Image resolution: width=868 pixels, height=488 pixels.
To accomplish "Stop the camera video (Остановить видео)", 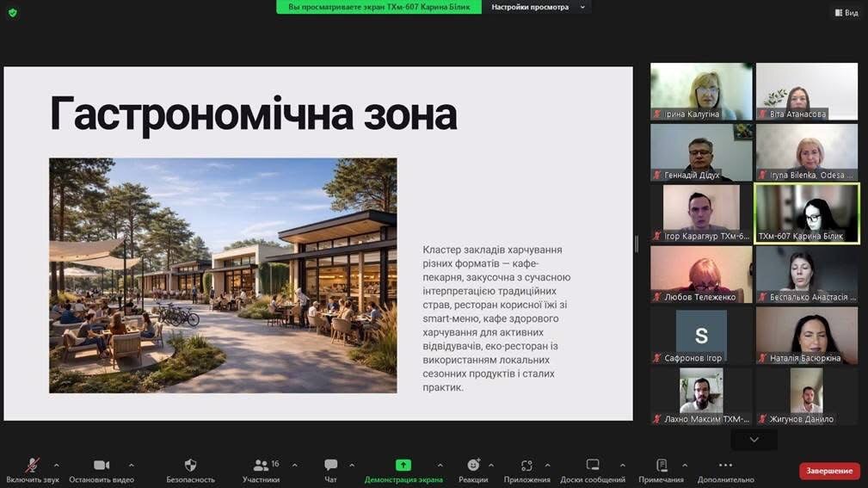I will [x=102, y=466].
